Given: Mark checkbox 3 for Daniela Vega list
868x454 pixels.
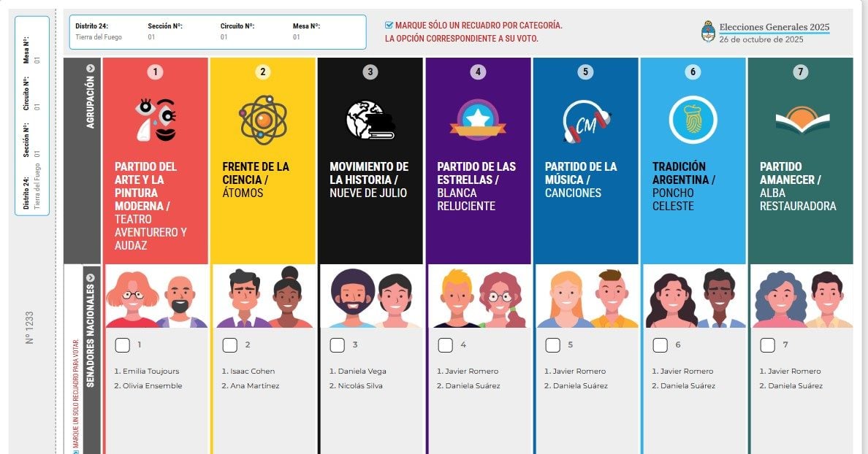Looking at the screenshot, I should (x=337, y=345).
